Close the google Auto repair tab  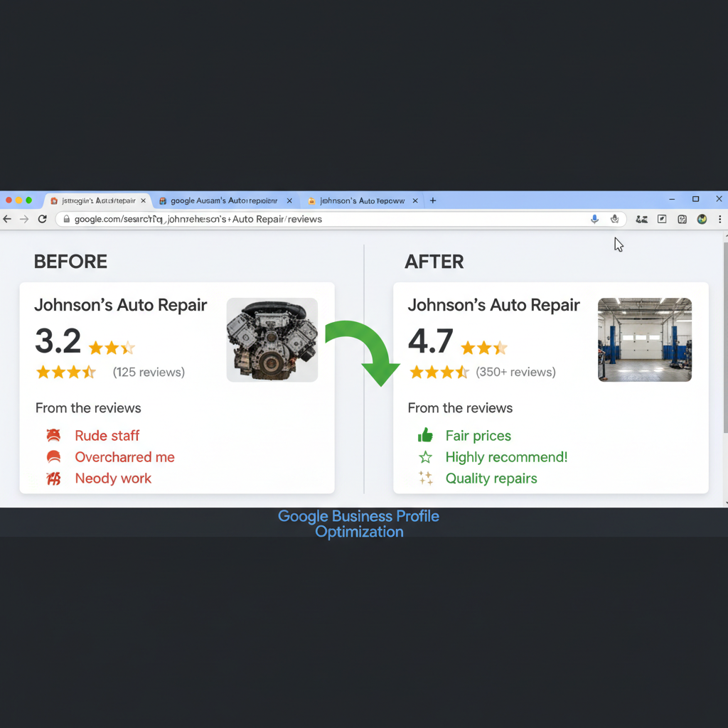pyautogui.click(x=289, y=200)
